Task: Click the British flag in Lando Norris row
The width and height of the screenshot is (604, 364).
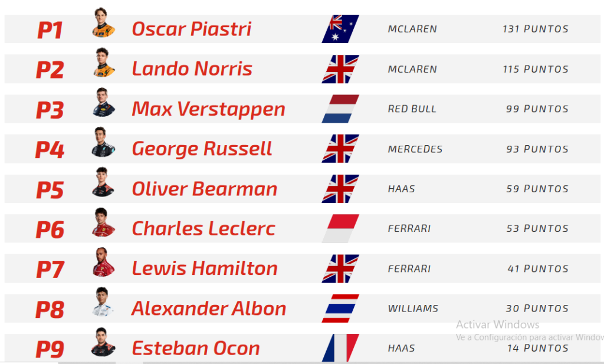Action: 340,69
